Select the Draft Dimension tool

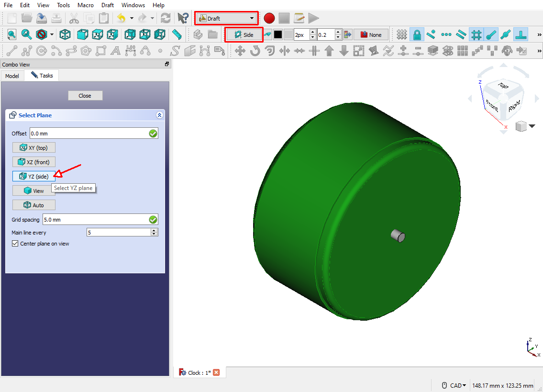(x=131, y=51)
